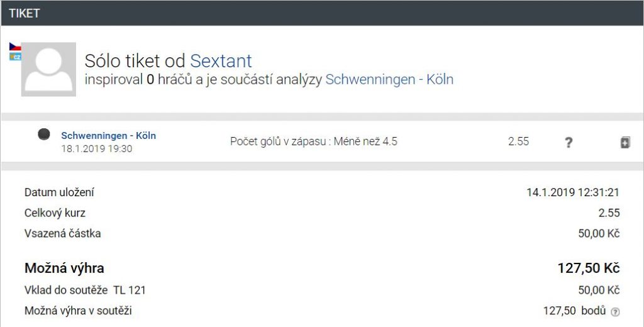Open the Schwenningen - Köln analysis link in heading
The height and width of the screenshot is (327, 644).
(x=389, y=80)
